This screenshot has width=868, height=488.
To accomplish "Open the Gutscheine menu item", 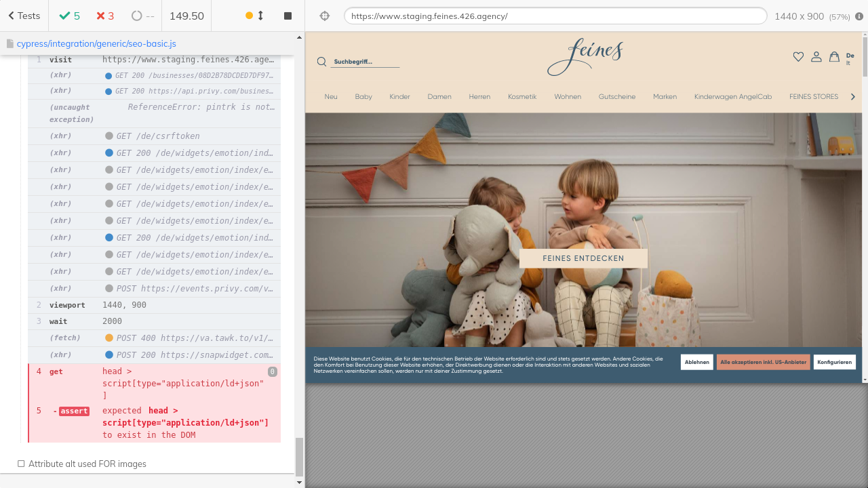I will (616, 97).
